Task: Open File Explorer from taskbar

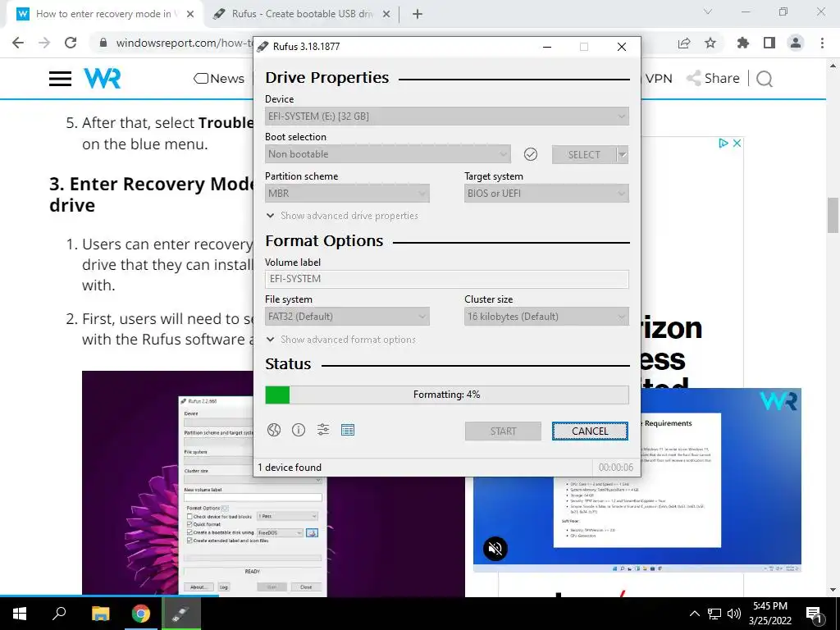Action: tap(100, 614)
